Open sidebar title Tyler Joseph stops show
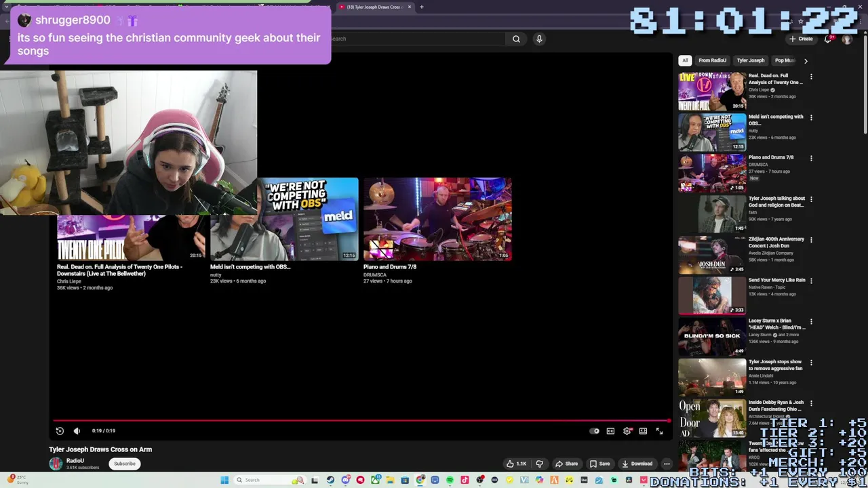868x488 pixels. [775, 365]
